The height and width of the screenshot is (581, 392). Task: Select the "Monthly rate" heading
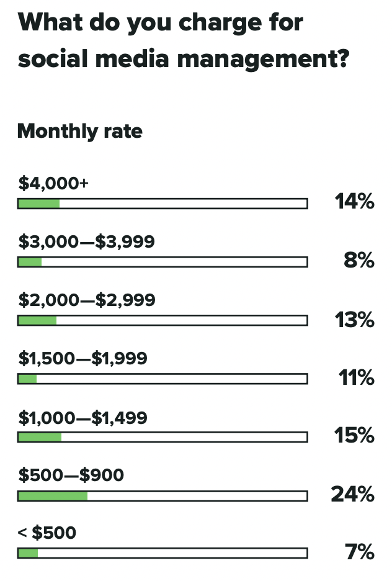[x=79, y=132]
